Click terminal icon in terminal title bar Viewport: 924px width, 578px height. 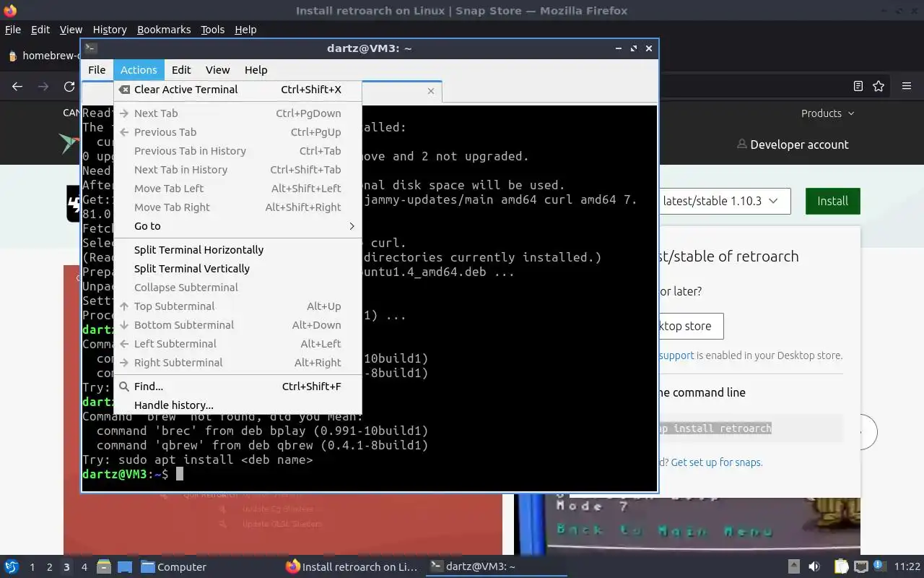pyautogui.click(x=90, y=48)
